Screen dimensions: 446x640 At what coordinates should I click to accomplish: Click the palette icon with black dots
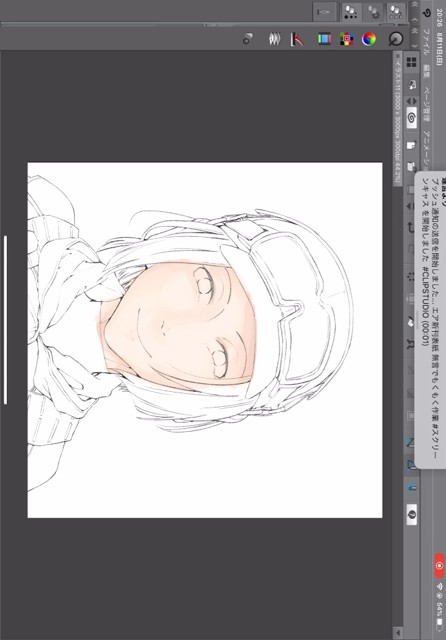tap(350, 12)
